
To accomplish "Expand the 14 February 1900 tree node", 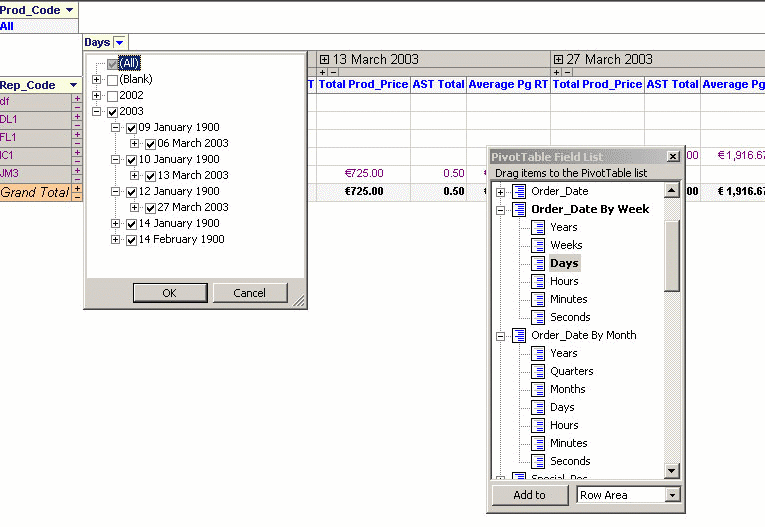I will [116, 240].
